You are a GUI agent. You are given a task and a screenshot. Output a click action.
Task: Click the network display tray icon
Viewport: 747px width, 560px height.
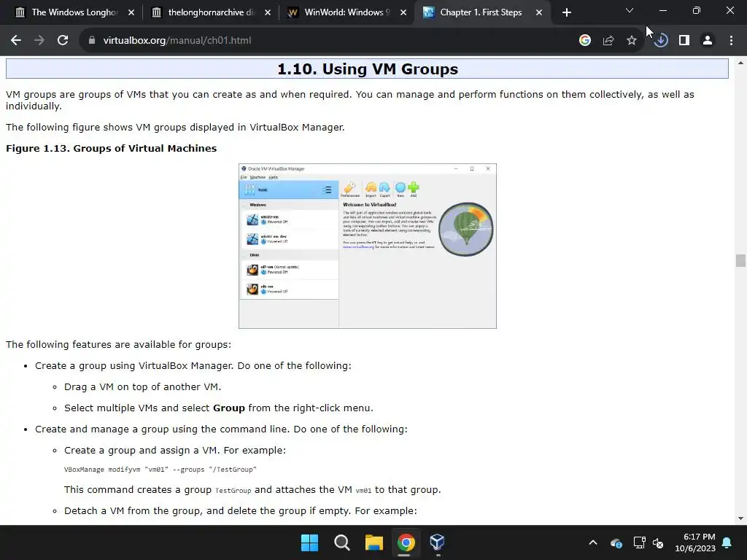tap(639, 542)
